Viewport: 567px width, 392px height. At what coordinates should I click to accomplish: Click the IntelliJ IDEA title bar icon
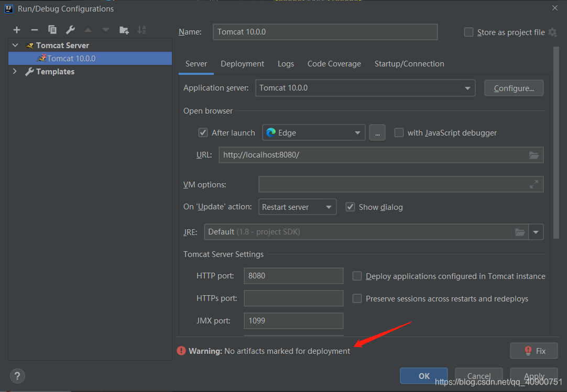pyautogui.click(x=9, y=9)
